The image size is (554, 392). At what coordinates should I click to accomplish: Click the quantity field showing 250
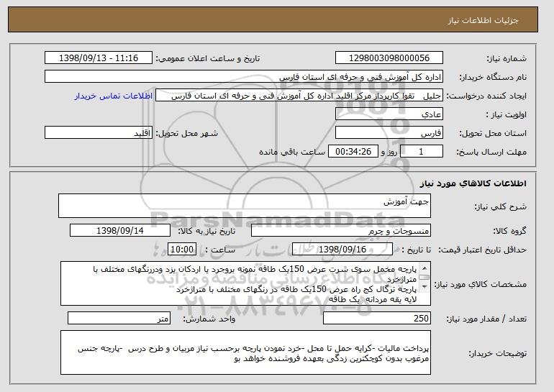coord(377,318)
